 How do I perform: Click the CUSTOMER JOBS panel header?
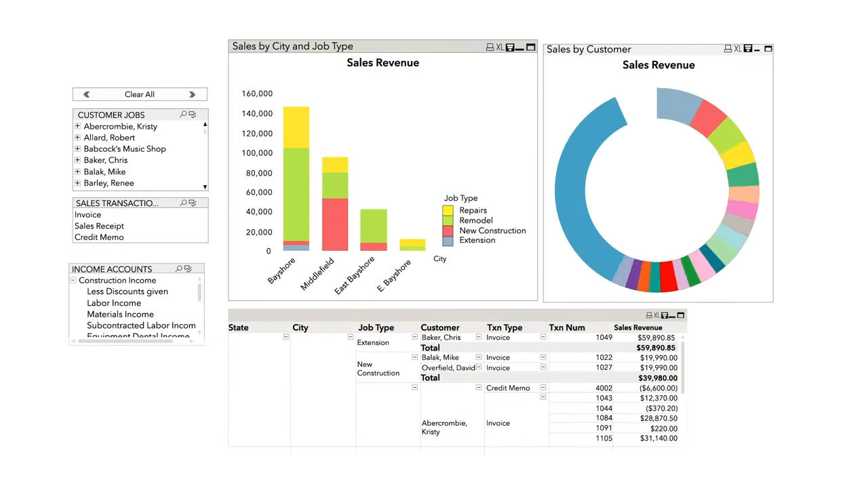tap(111, 115)
